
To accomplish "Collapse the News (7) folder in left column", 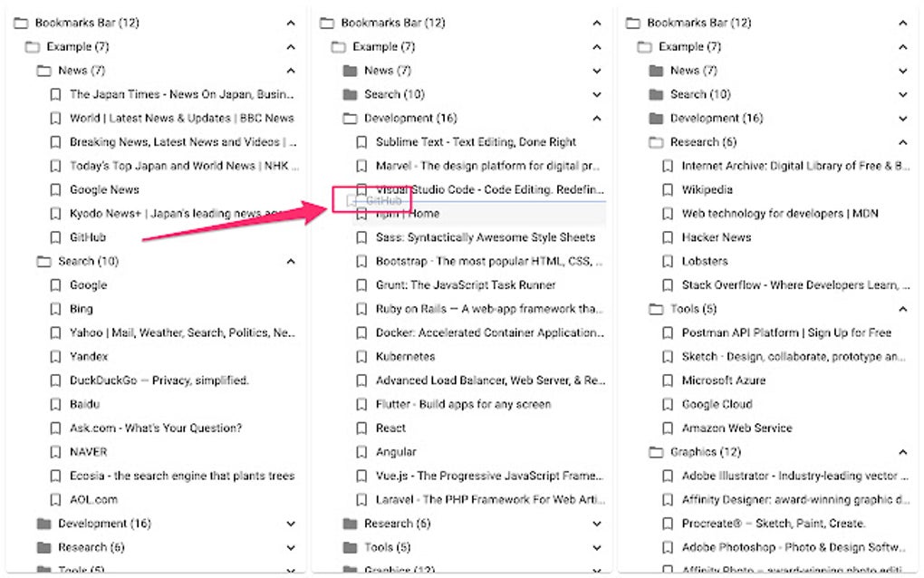I will click(291, 71).
